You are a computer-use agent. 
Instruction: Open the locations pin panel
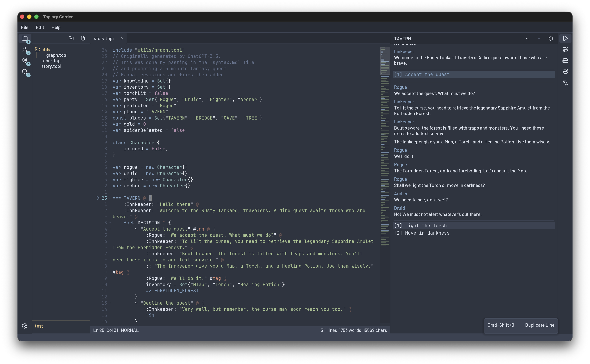tap(25, 61)
